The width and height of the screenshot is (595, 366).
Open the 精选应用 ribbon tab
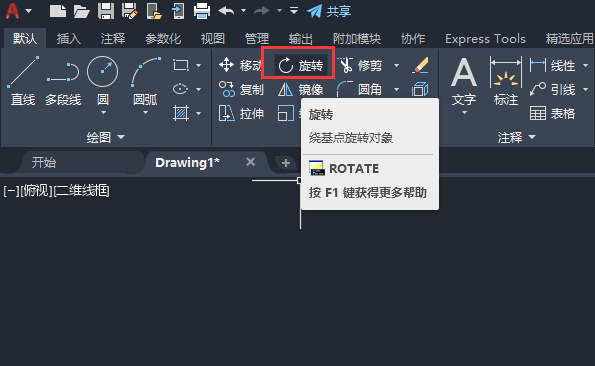click(x=570, y=38)
